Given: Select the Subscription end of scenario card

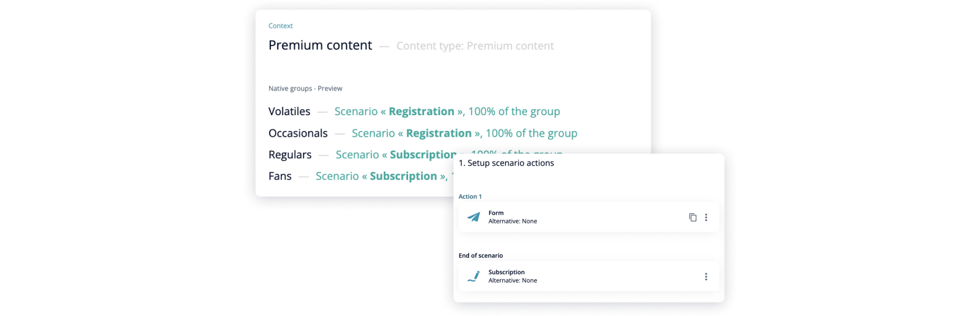Looking at the screenshot, I should pos(588,277).
